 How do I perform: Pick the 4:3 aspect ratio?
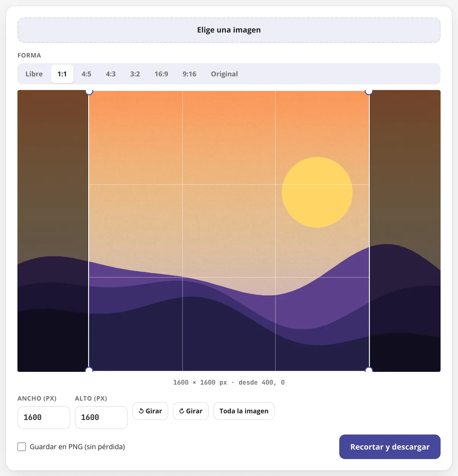point(111,74)
